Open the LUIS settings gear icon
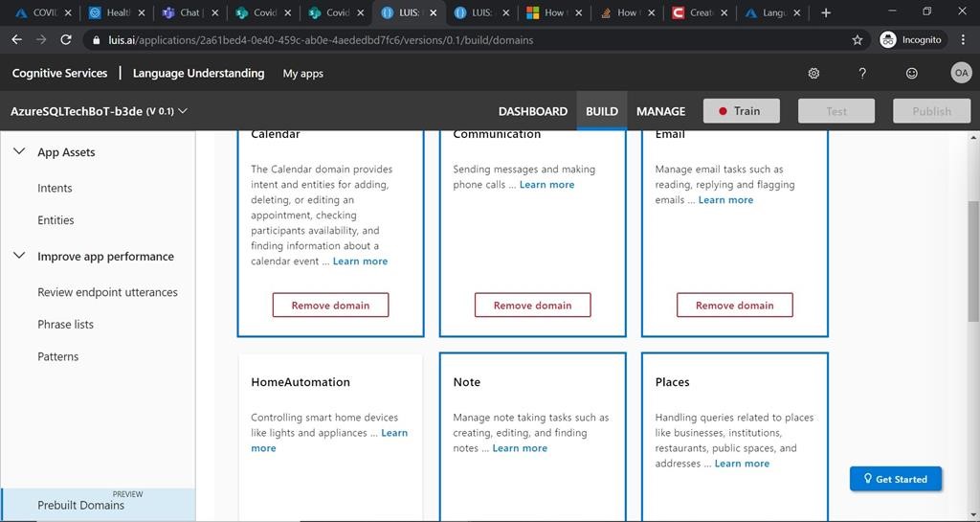Viewport: 980px width, 522px height. pyautogui.click(x=813, y=73)
